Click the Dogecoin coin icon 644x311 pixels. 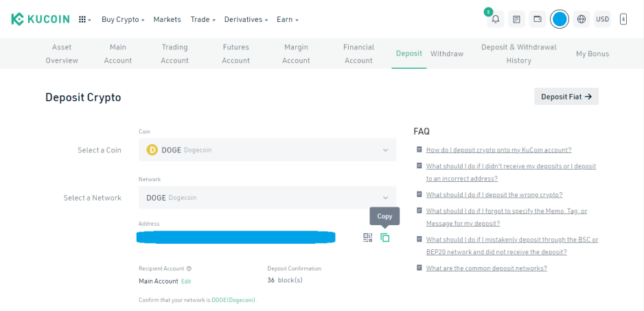tap(152, 150)
